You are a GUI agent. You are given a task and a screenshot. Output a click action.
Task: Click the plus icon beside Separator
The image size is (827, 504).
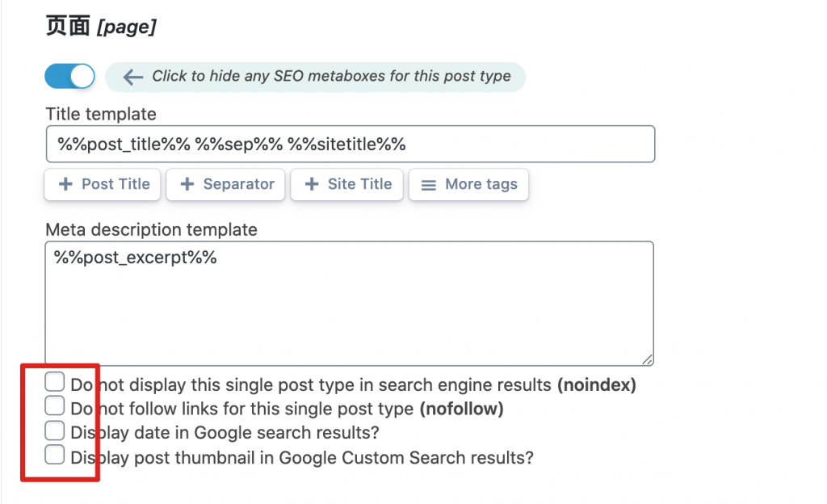(x=187, y=184)
